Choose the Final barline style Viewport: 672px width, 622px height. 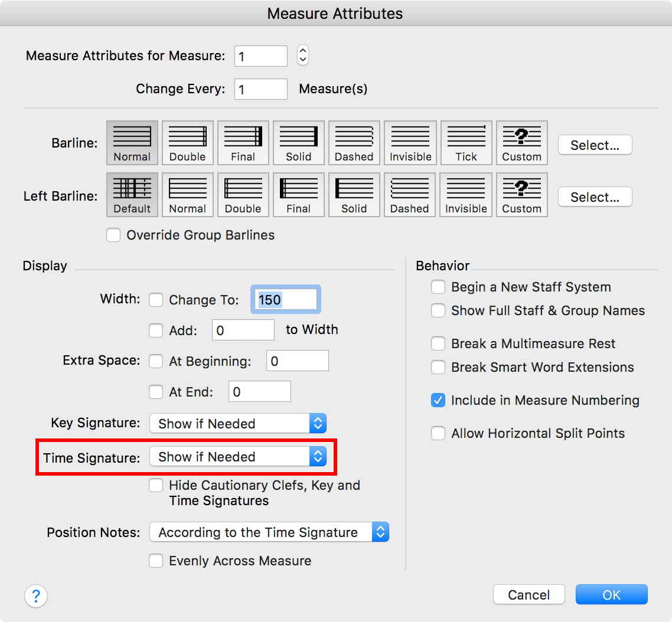pyautogui.click(x=243, y=142)
